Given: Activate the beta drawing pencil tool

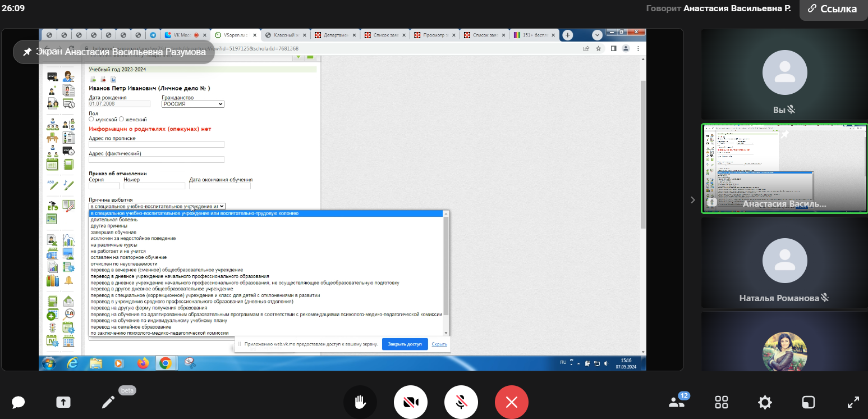Looking at the screenshot, I should tap(108, 402).
